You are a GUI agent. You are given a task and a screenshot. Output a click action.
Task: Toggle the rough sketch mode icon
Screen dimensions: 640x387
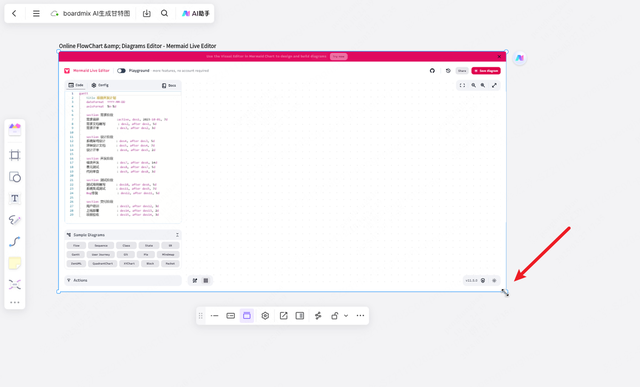[x=195, y=280]
